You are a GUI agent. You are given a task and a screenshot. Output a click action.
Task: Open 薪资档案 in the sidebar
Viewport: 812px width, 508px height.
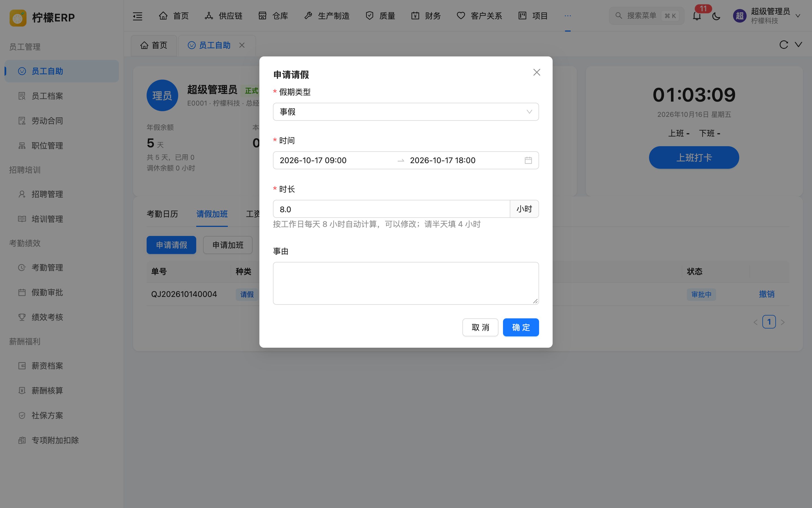point(62,366)
